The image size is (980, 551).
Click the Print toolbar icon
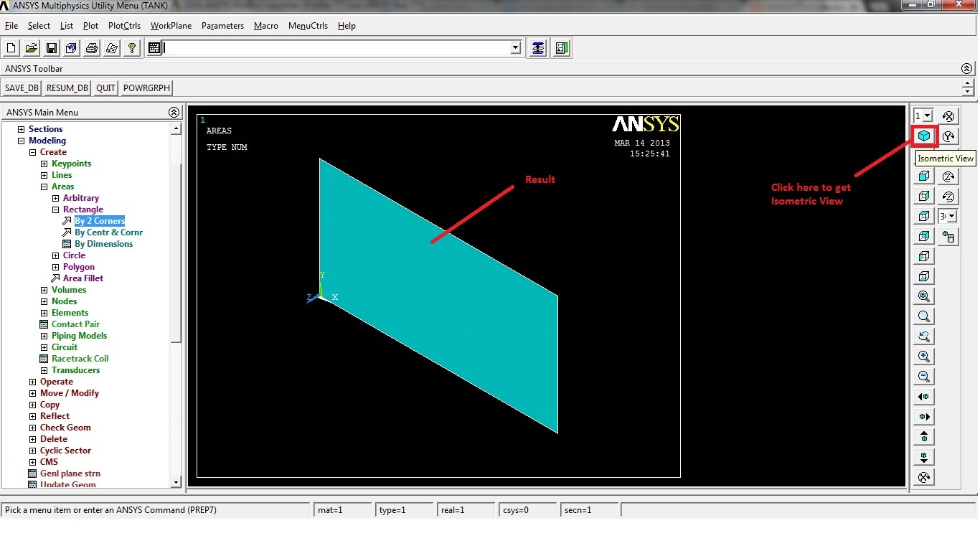[91, 47]
